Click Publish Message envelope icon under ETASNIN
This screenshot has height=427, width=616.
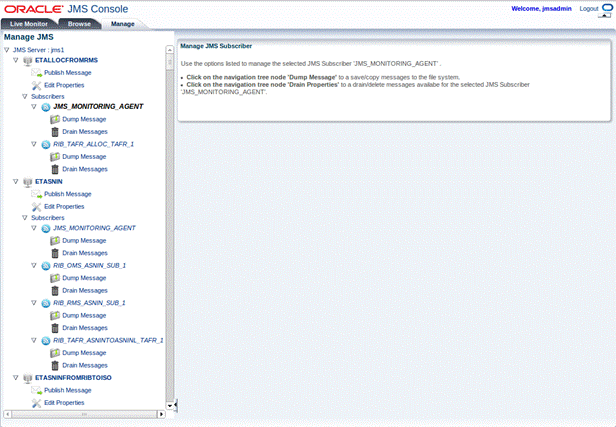tap(37, 194)
